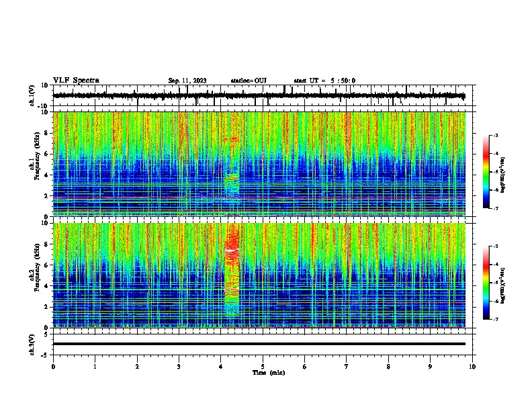Click the "-3" label on ch.2 color bar
532x411 pixels.
(495, 246)
